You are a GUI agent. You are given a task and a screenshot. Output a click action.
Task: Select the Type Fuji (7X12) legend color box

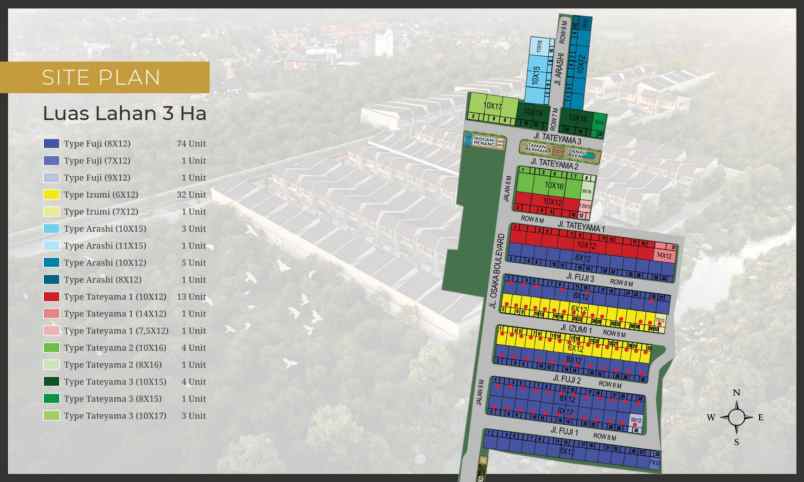[51, 160]
